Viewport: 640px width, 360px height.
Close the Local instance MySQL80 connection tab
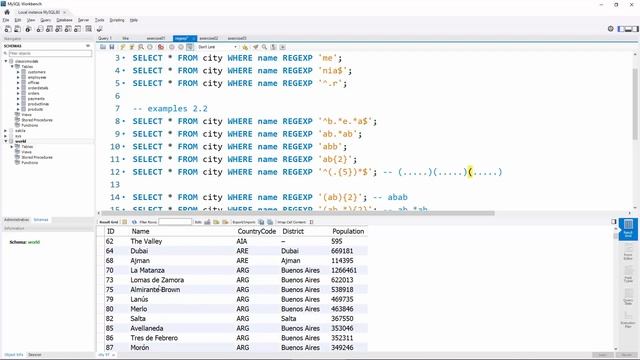point(64,13)
